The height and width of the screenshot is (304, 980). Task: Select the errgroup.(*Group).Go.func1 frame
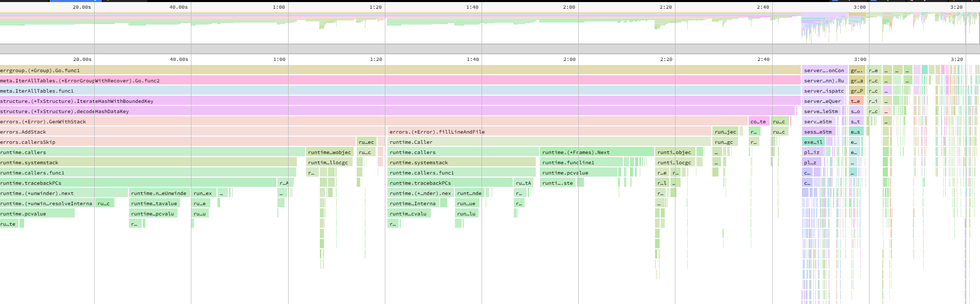[x=400, y=70]
